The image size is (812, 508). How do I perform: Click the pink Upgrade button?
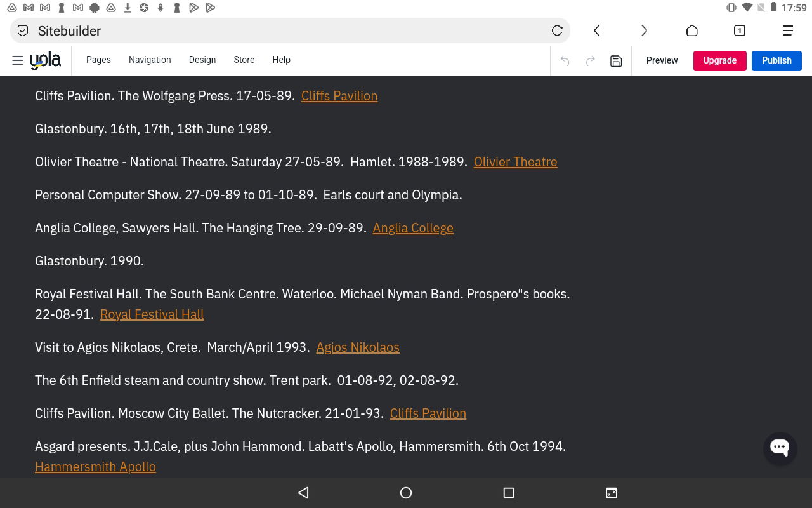click(x=720, y=60)
